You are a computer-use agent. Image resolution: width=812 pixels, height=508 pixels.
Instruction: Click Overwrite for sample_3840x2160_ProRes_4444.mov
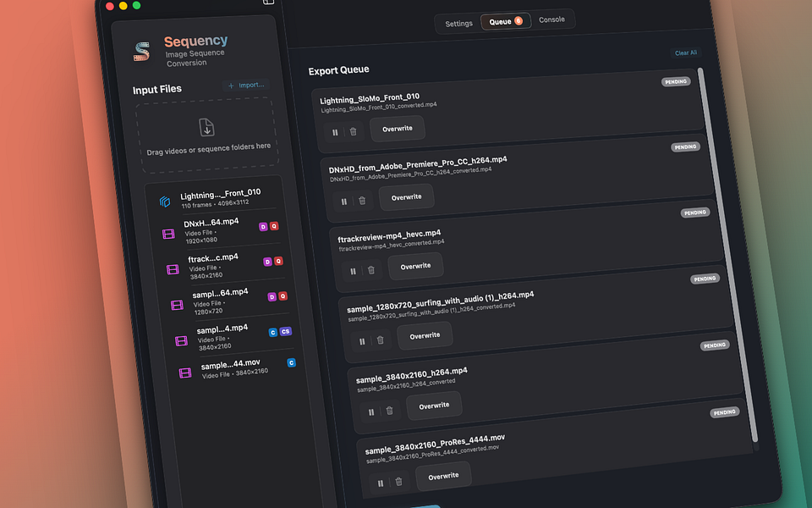click(x=443, y=476)
